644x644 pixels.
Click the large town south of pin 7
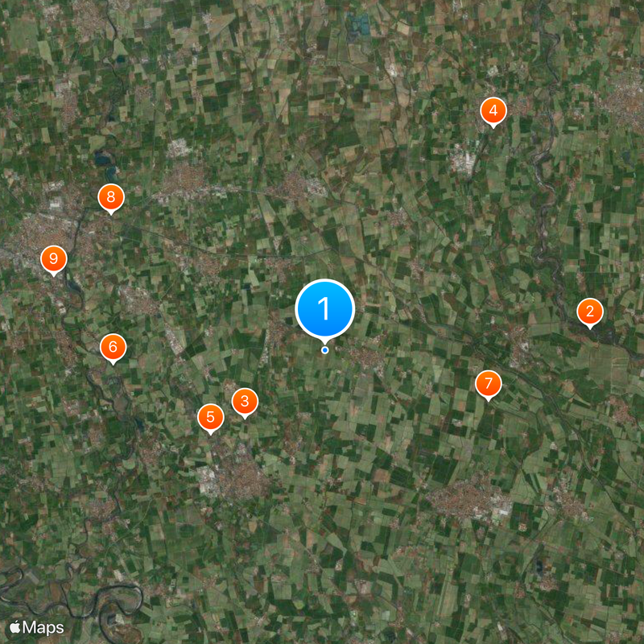469,501
